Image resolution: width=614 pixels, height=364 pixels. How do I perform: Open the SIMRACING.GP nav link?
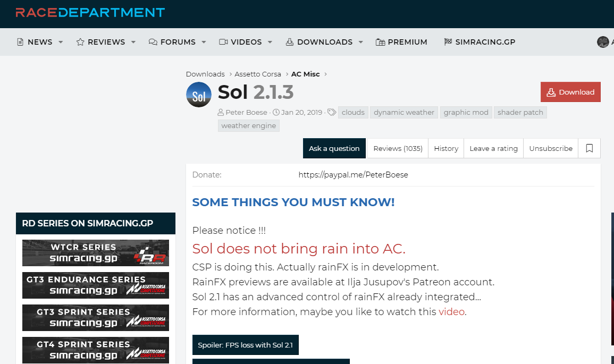point(480,42)
